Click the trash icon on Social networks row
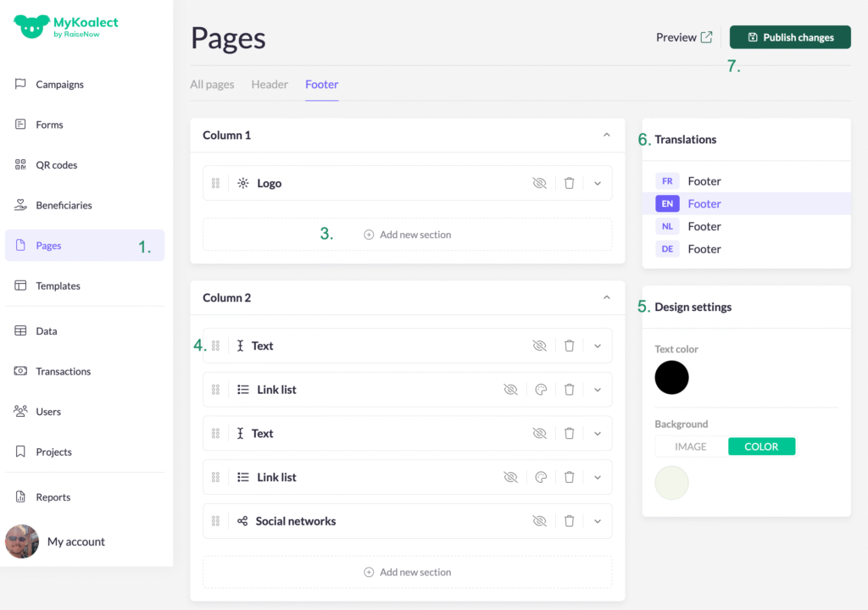Screen dimensions: 868x610 569,521
